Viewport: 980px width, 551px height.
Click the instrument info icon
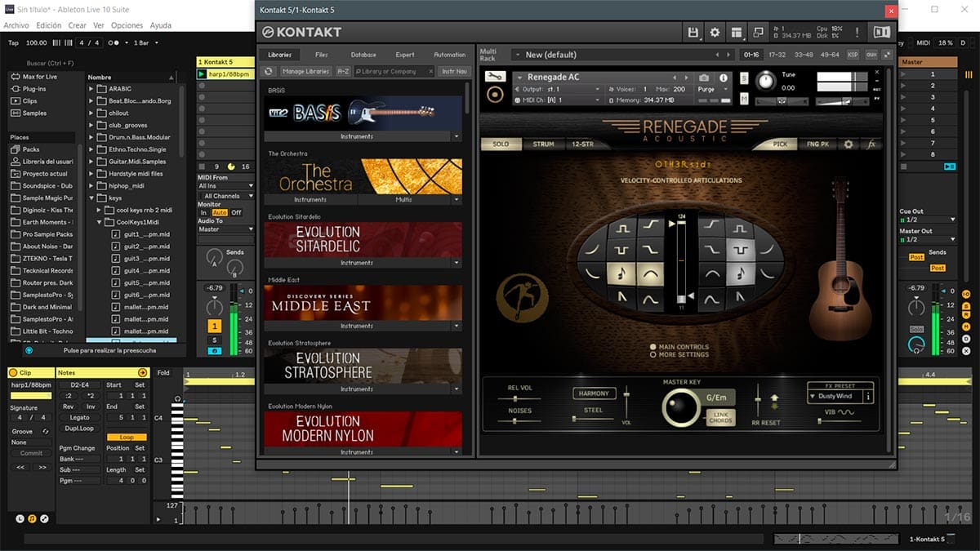723,78
